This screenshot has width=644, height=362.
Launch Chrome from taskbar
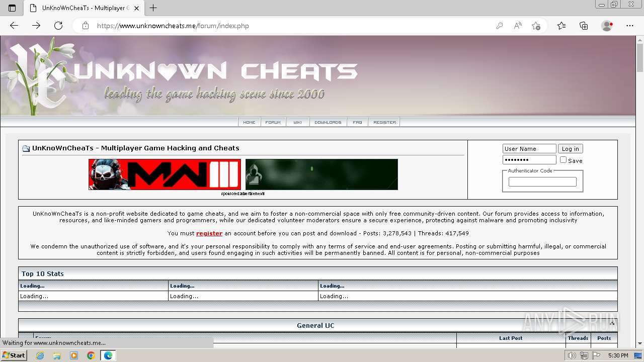coord(91,355)
